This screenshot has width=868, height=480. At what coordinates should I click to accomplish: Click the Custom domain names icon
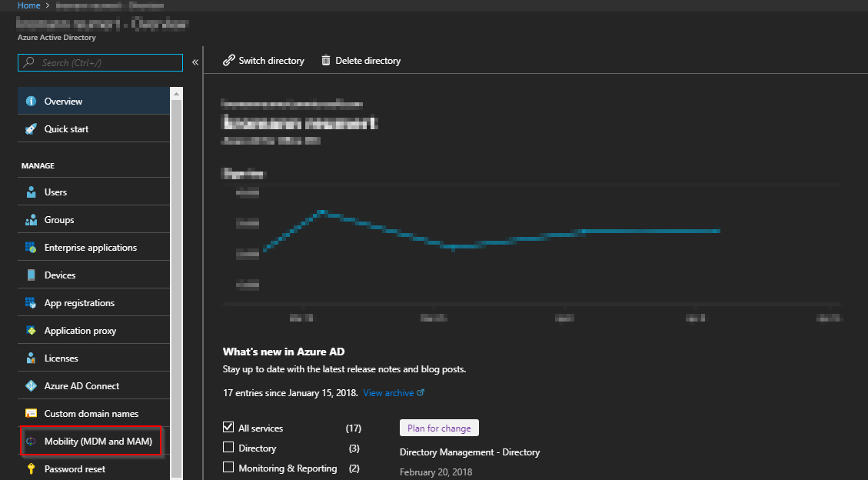pos(31,414)
